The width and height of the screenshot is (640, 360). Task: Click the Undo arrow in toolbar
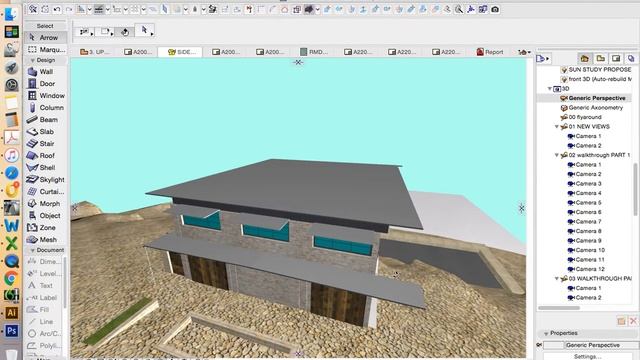[57, 9]
